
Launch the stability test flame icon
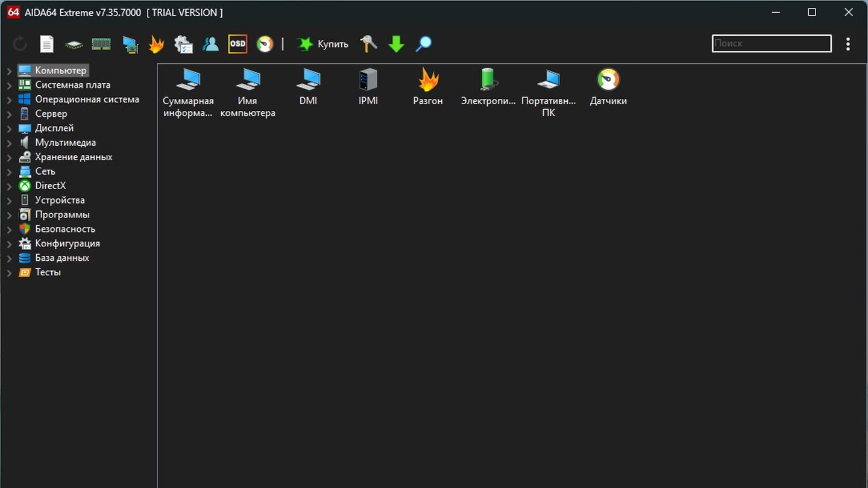157,44
